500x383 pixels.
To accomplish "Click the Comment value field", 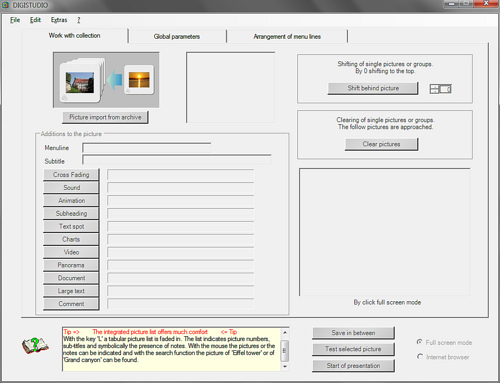I will [180, 304].
